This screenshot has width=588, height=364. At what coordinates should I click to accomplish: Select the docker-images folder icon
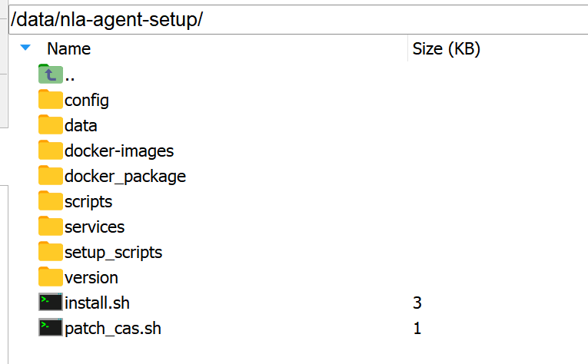(50, 151)
